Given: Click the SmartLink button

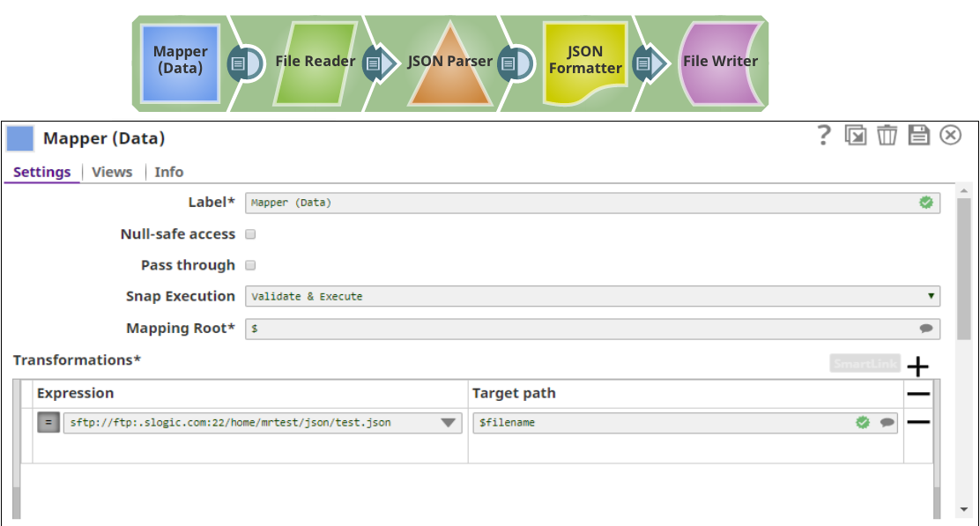Looking at the screenshot, I should click(x=865, y=364).
